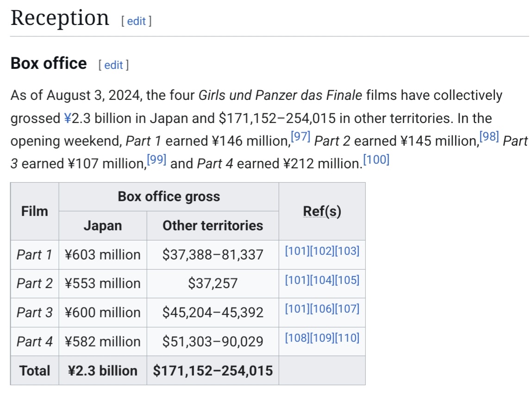
Task: Click reference 106 in Part 3 row
Action: (322, 308)
